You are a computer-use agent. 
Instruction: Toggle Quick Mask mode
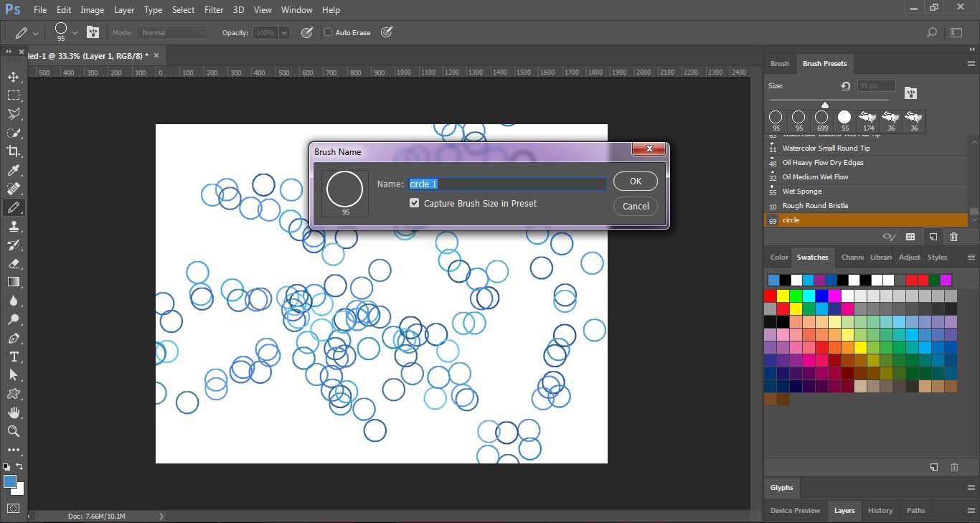(13, 509)
